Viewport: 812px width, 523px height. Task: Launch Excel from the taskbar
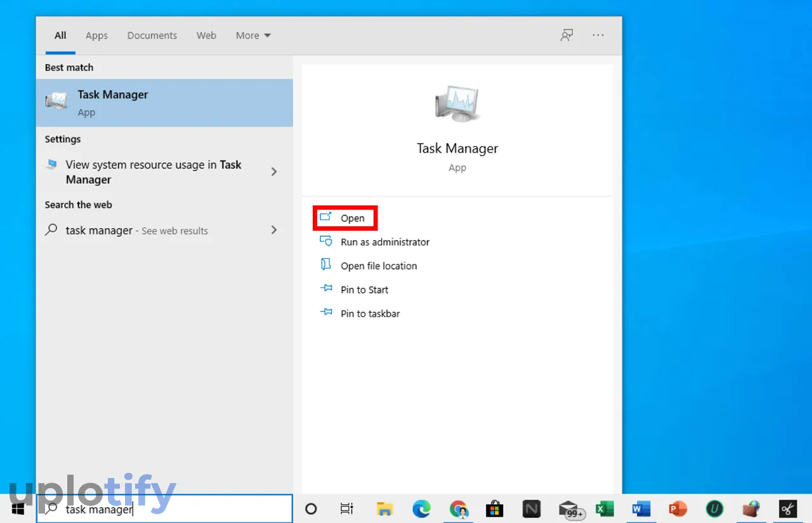(604, 508)
